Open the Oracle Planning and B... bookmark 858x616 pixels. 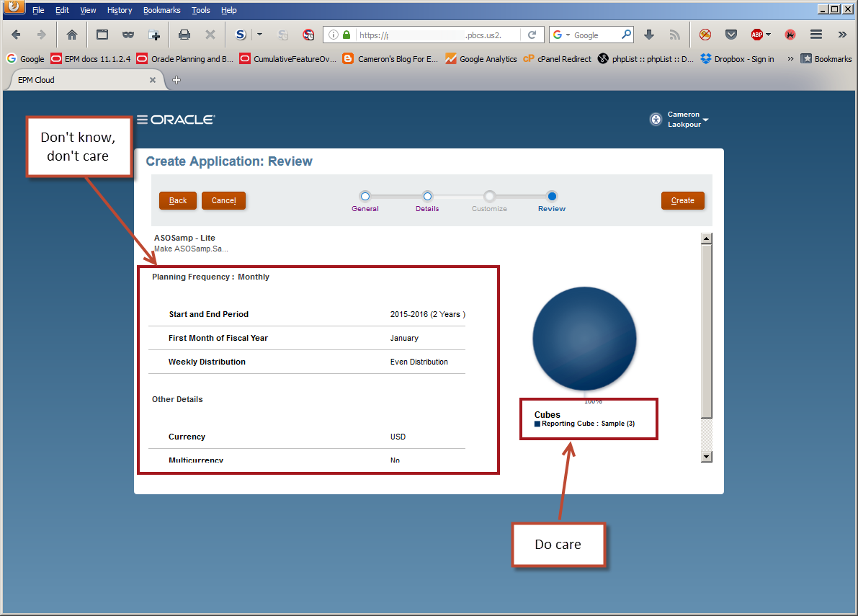click(x=185, y=58)
